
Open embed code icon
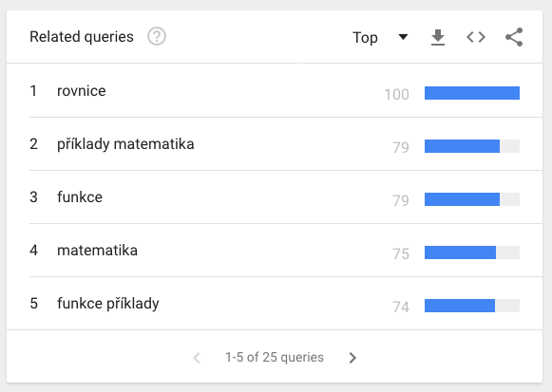[476, 37]
